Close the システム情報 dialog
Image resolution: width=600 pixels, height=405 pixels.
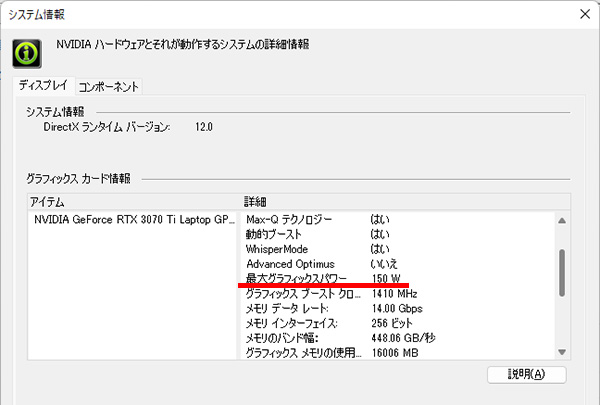point(585,14)
